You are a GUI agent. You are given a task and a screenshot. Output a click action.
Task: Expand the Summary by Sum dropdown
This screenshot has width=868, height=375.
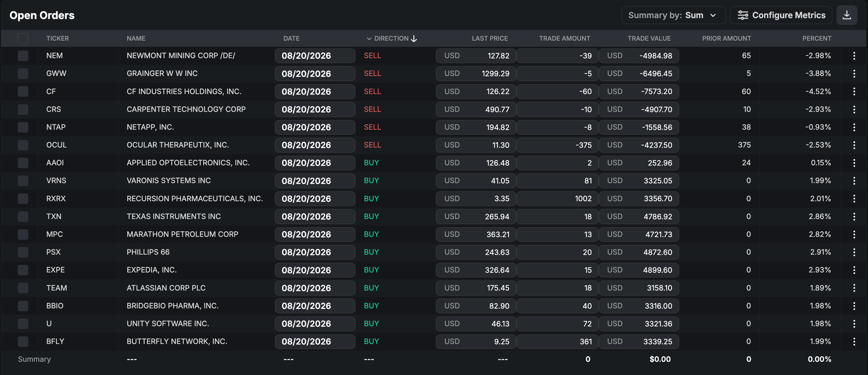pyautogui.click(x=673, y=15)
